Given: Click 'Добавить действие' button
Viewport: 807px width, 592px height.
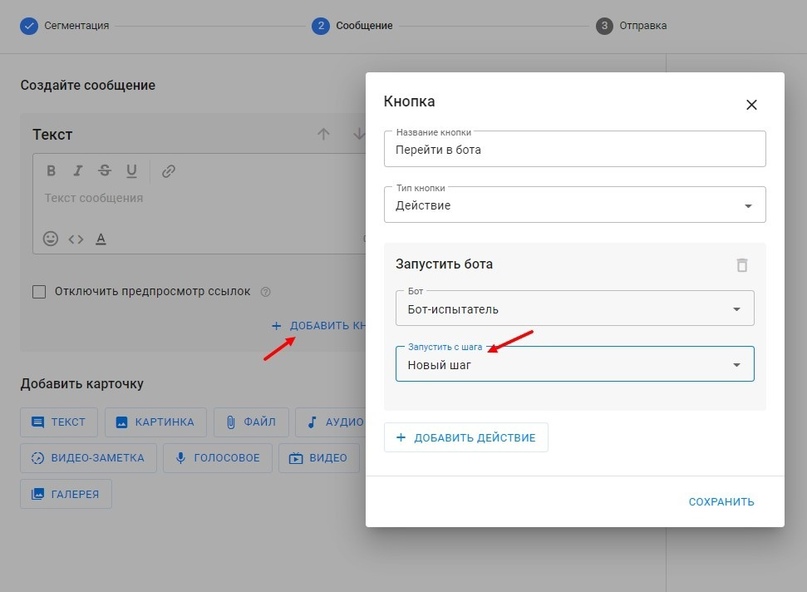Looking at the screenshot, I should [x=466, y=438].
